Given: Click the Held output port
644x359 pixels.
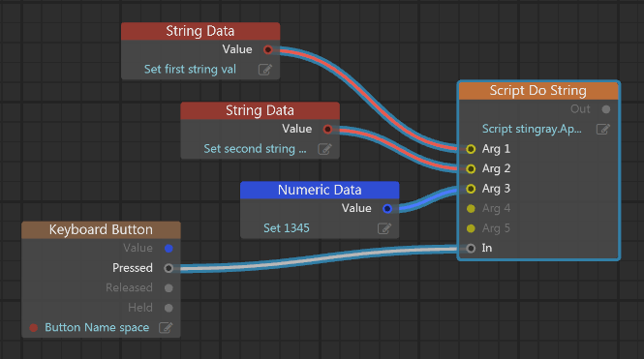Looking at the screenshot, I should click(169, 308).
